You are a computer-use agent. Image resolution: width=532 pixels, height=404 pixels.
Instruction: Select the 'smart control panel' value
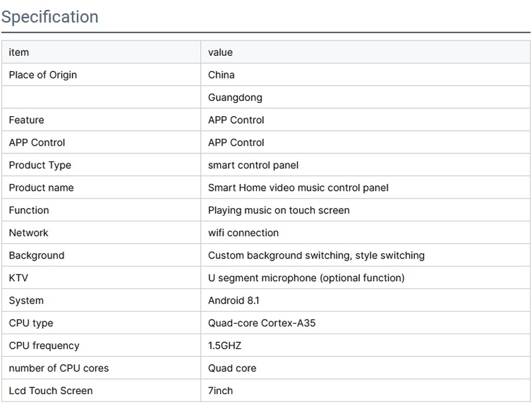pos(253,165)
